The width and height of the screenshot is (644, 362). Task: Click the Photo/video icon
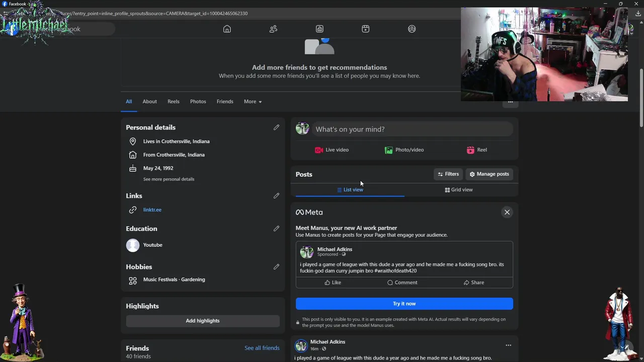click(388, 150)
